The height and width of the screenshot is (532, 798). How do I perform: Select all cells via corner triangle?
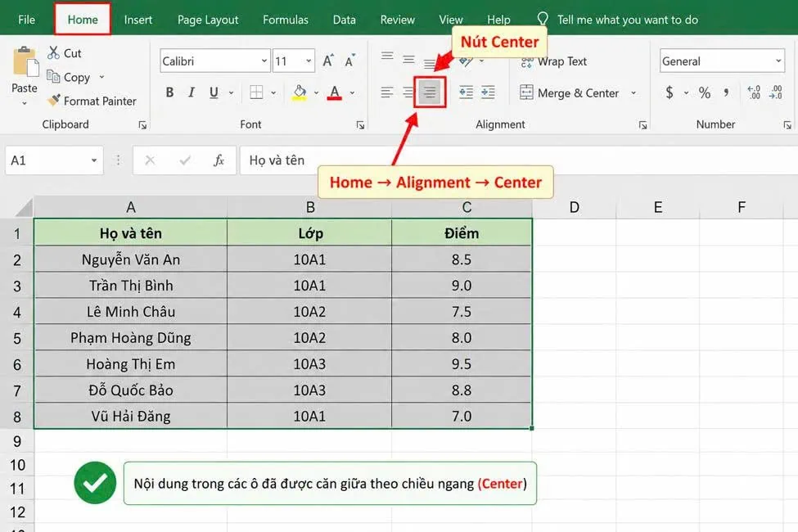[x=24, y=208]
